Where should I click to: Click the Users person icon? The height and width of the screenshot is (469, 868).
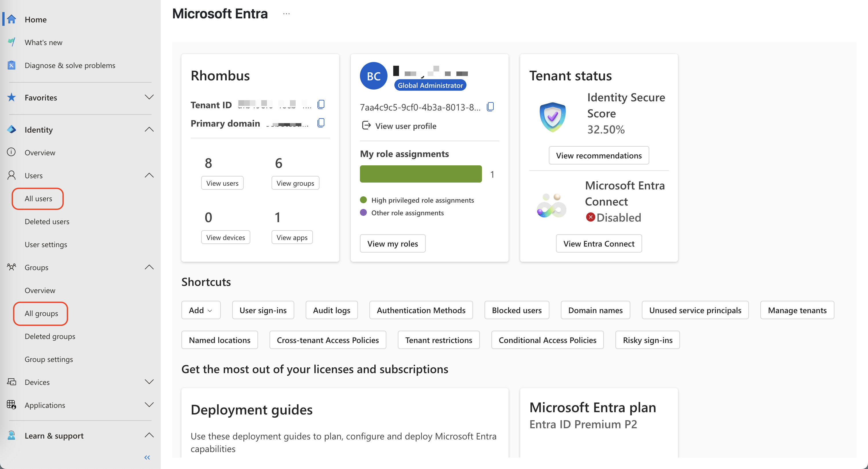tap(11, 175)
